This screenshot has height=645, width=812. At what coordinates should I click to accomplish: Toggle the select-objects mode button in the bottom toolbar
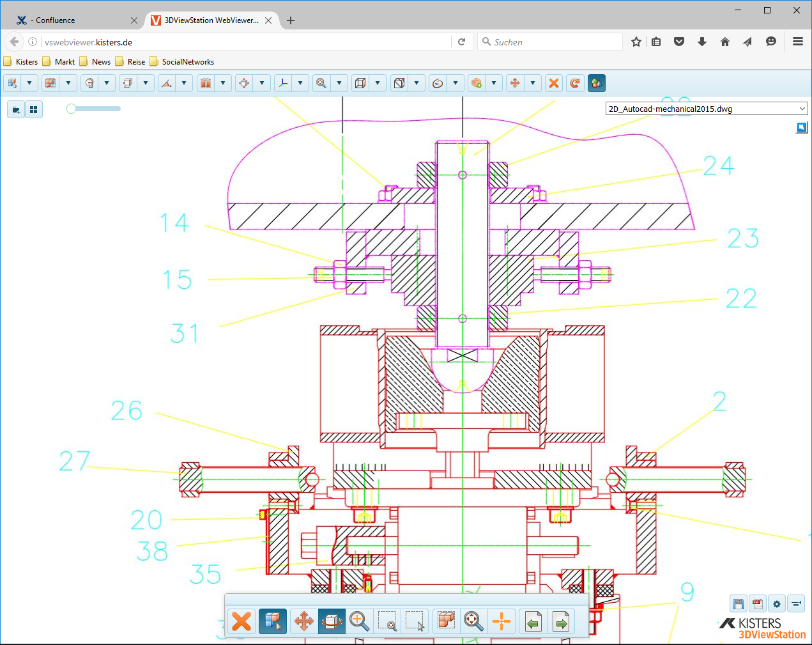click(273, 621)
